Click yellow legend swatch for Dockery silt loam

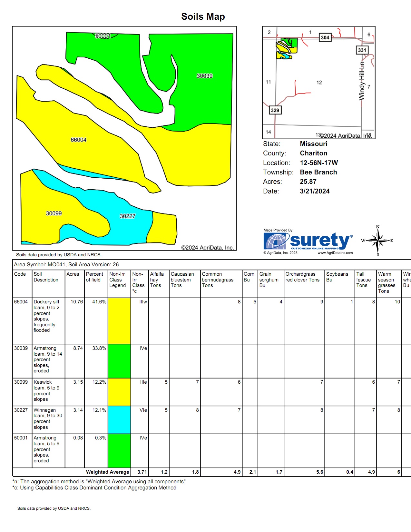pyautogui.click(x=119, y=321)
